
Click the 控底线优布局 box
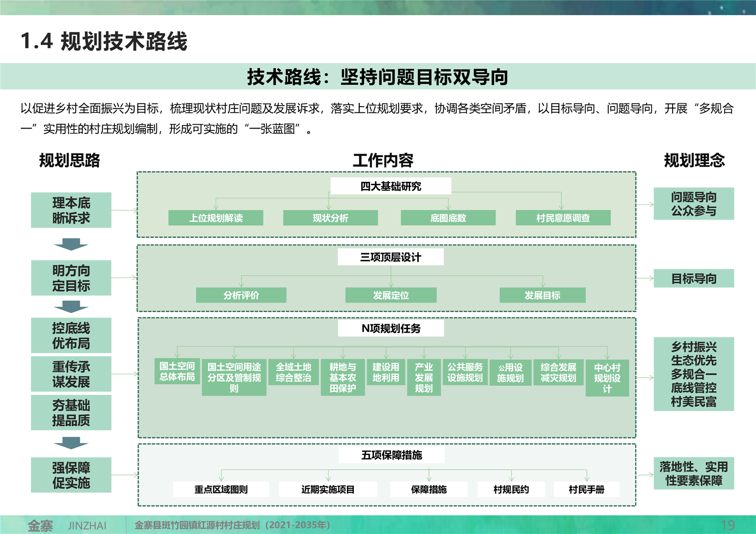(71, 336)
